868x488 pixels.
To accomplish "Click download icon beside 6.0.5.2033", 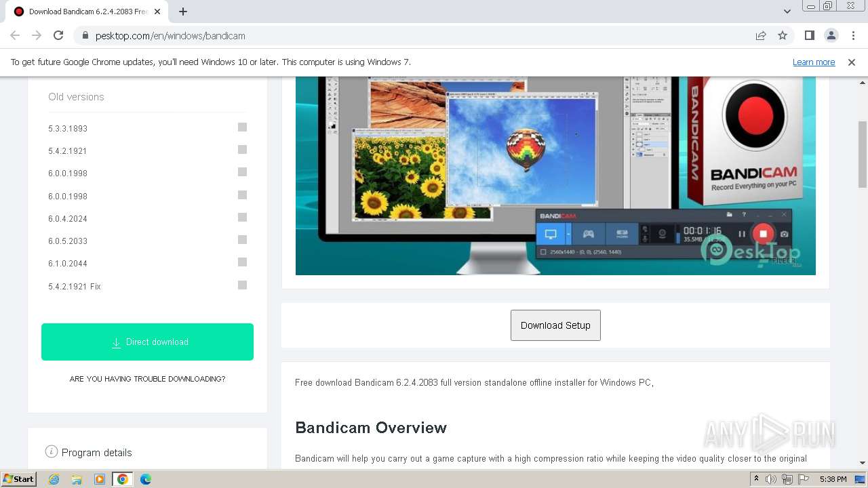I will [242, 239].
